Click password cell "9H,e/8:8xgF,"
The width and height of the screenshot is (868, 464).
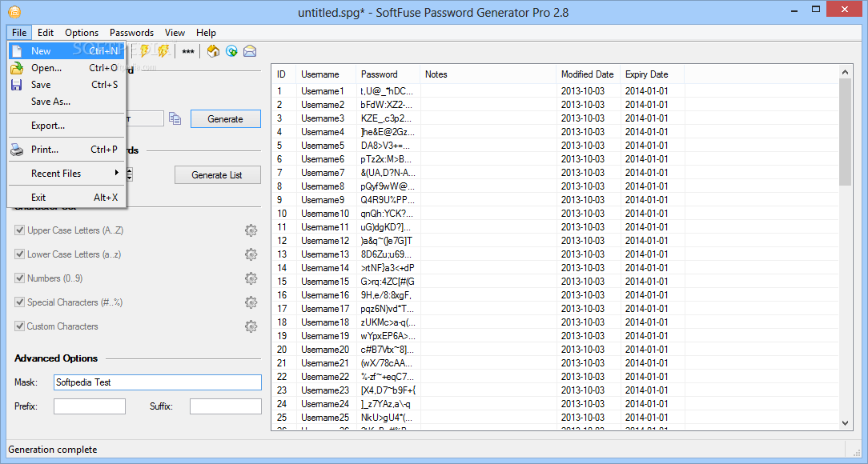coord(386,295)
